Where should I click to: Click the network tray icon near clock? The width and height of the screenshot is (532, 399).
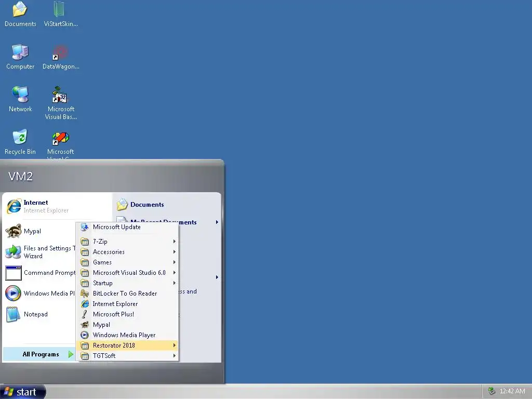491,391
